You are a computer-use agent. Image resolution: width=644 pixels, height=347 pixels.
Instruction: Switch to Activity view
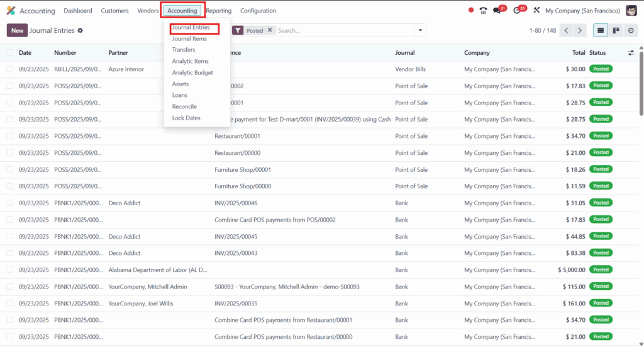point(630,30)
